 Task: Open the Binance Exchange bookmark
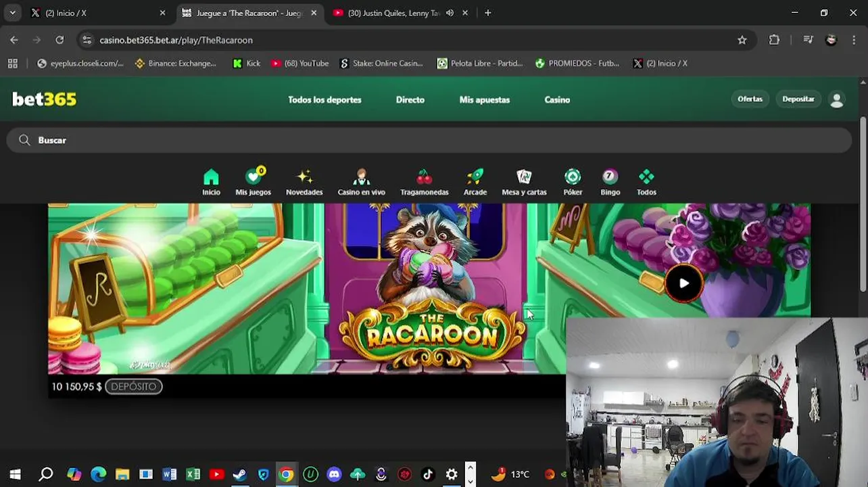(x=176, y=63)
